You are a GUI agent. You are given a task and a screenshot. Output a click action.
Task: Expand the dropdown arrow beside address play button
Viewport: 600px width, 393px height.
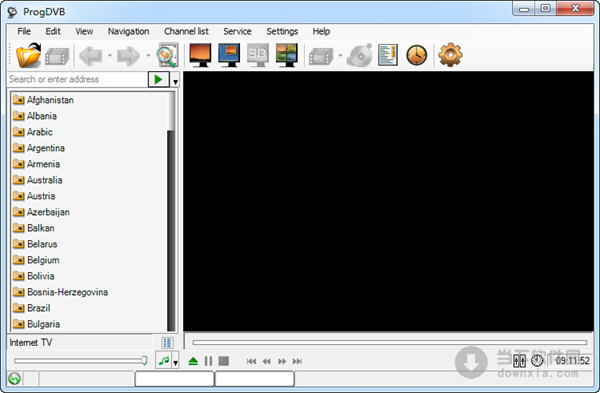175,82
